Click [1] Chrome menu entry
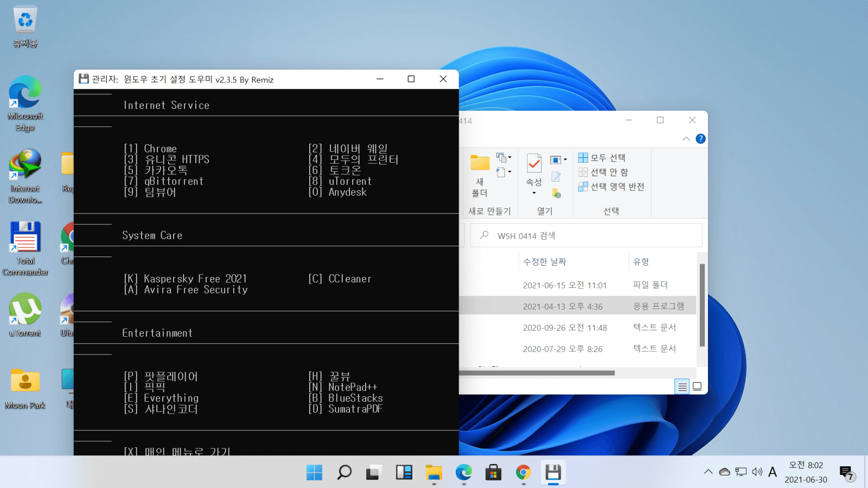 pyautogui.click(x=150, y=149)
